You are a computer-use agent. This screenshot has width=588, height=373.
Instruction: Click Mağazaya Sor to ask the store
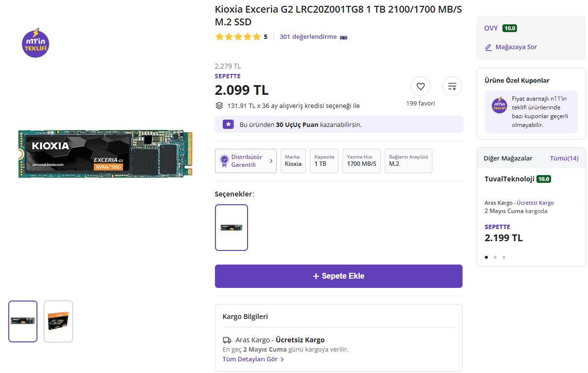point(516,47)
